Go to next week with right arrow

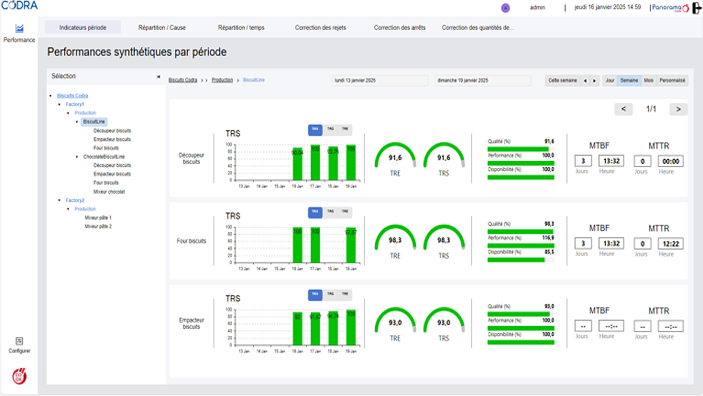click(x=595, y=81)
